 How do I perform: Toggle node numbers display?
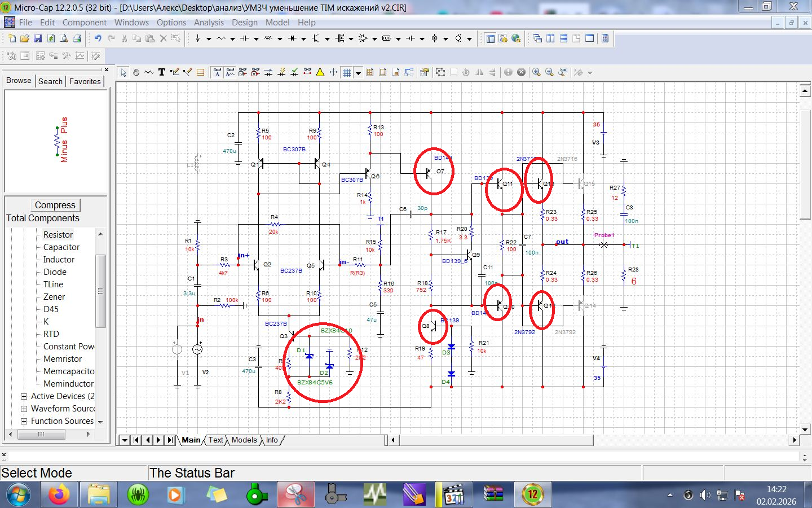coord(243,72)
